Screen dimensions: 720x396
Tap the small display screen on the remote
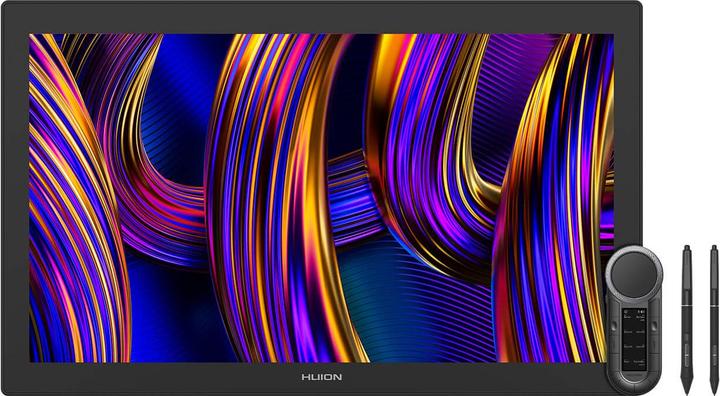(634, 338)
